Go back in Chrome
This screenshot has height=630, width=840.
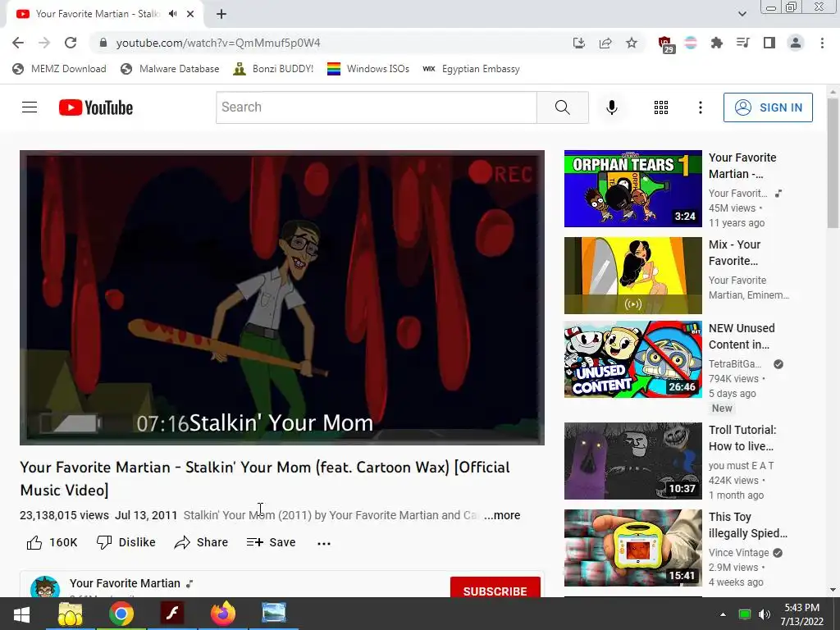18,43
